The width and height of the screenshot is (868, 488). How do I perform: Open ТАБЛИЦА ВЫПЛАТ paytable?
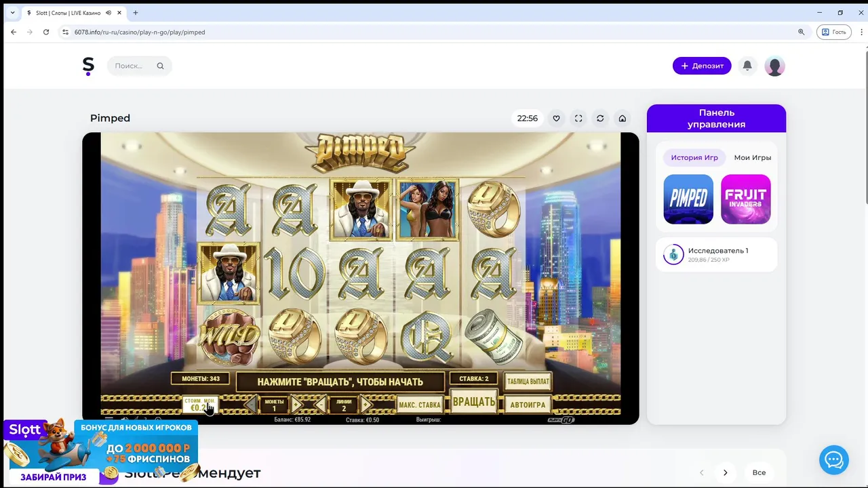[x=528, y=380]
